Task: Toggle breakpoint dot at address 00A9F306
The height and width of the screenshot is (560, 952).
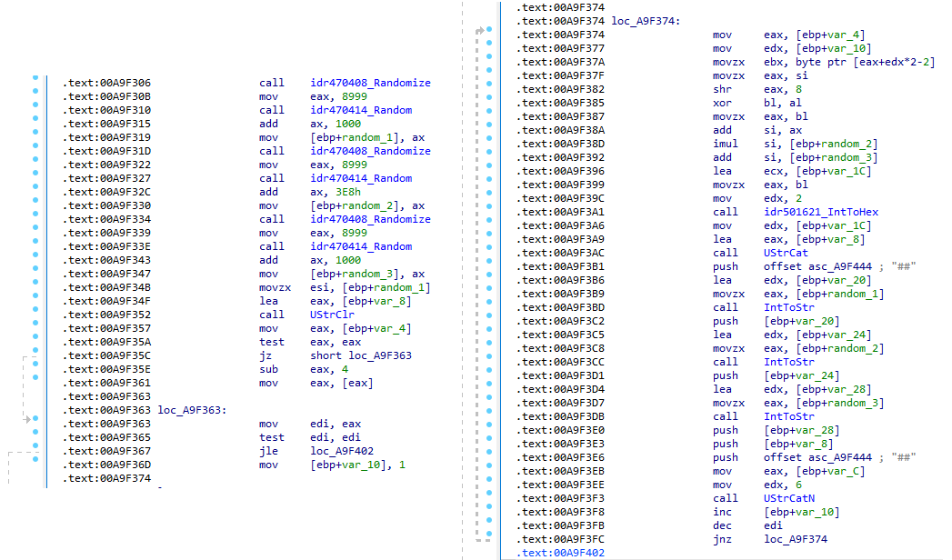Action: pos(34,83)
